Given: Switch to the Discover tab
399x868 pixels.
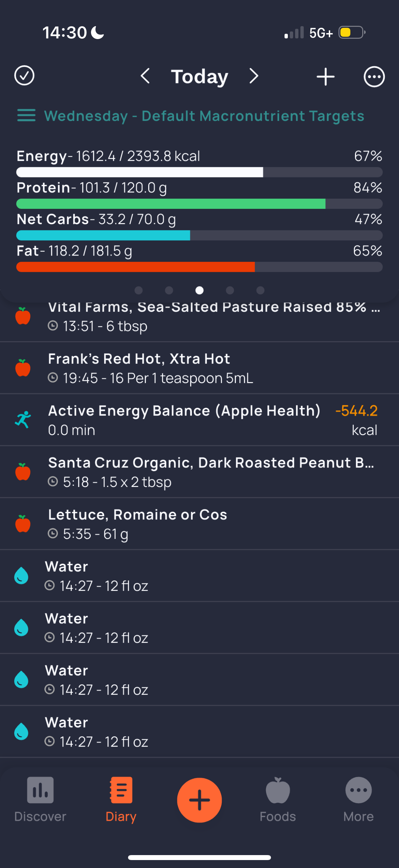Looking at the screenshot, I should click(40, 799).
